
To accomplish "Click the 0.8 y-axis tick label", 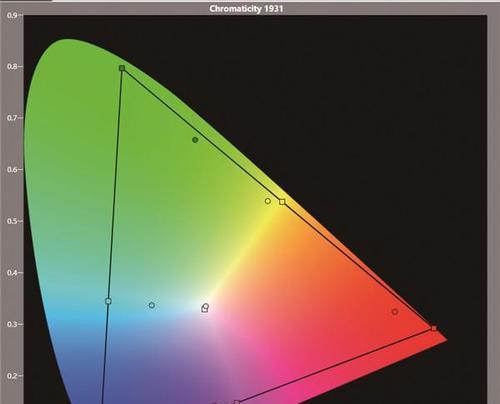I will 12,66.
